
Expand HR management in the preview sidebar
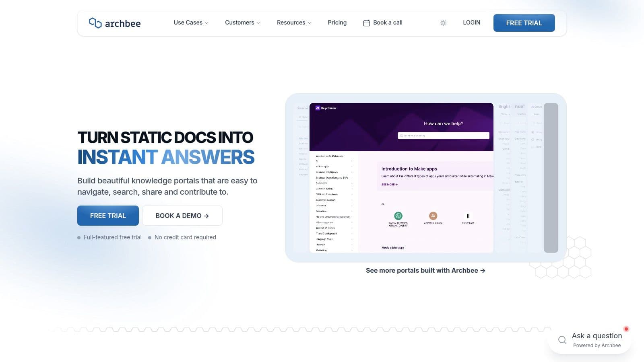(334, 222)
